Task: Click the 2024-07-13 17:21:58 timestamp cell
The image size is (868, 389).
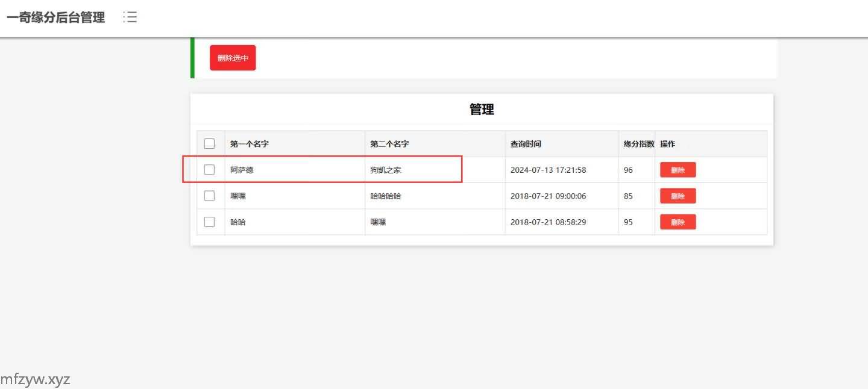Action: pos(548,170)
